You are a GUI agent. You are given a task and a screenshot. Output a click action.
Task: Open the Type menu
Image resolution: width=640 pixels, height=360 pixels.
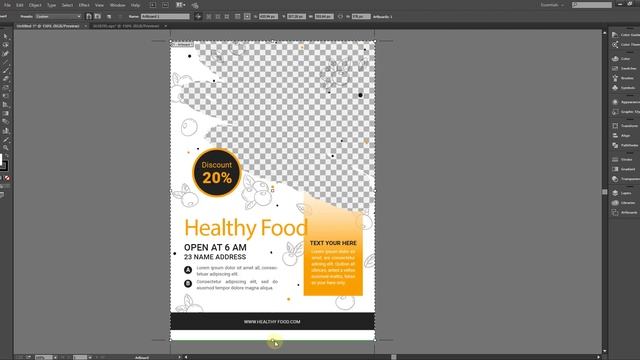click(x=51, y=5)
